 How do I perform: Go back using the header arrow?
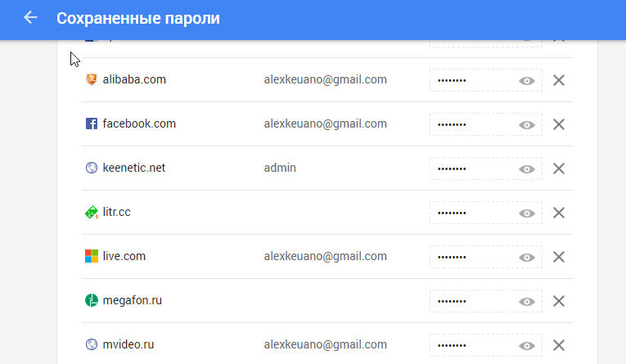coord(31,18)
